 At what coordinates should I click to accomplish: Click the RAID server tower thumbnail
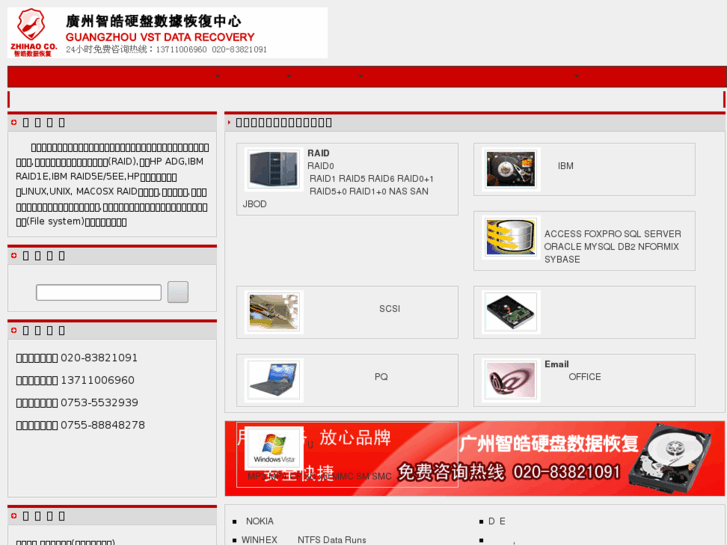coord(274,169)
